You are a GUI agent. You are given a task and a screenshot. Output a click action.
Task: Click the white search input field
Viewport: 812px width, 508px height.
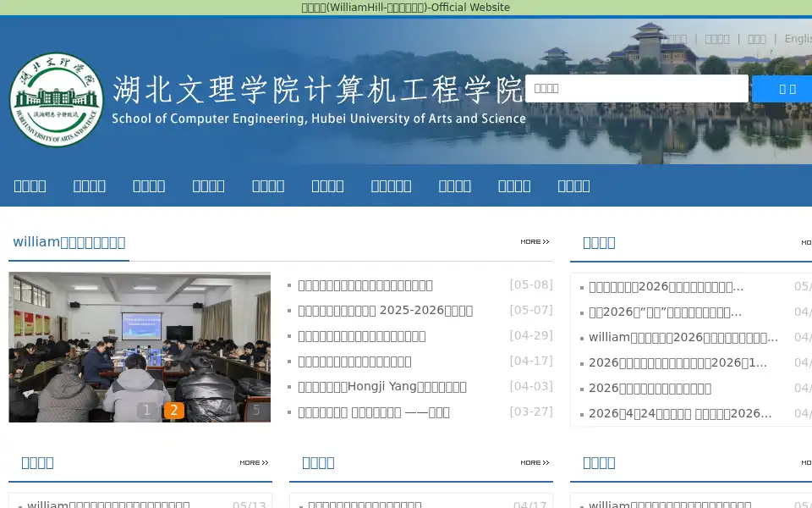636,88
